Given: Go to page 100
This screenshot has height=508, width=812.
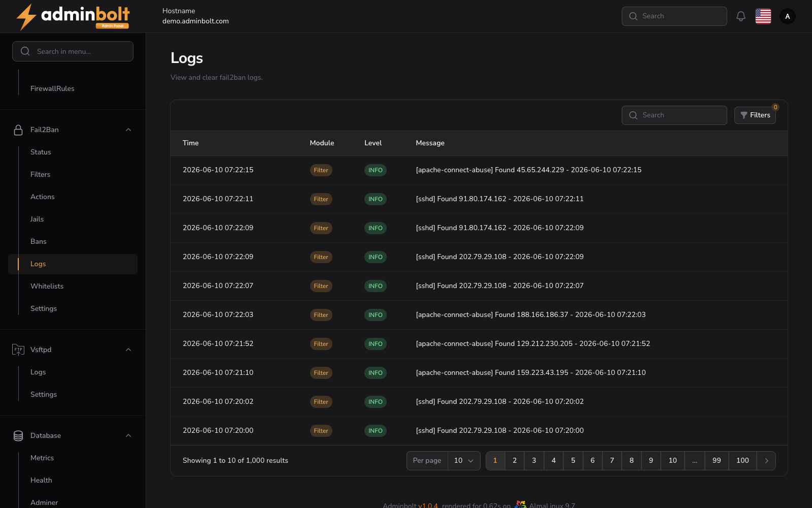Looking at the screenshot, I should click(742, 461).
